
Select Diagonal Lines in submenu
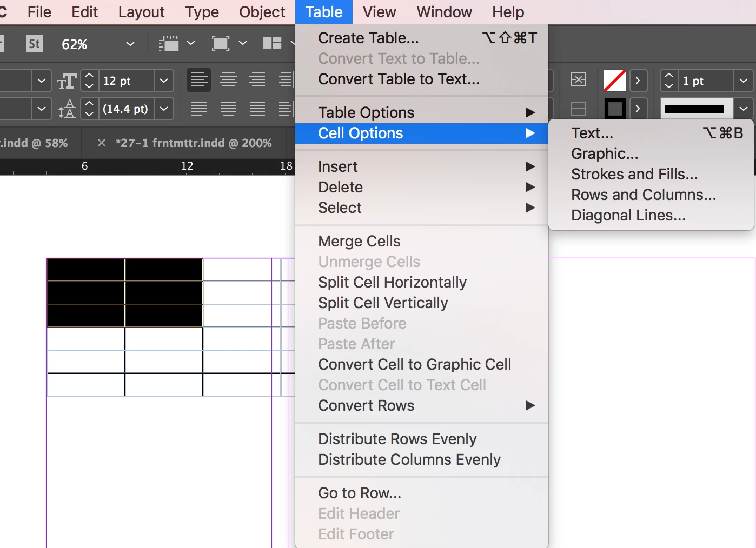[651, 215]
